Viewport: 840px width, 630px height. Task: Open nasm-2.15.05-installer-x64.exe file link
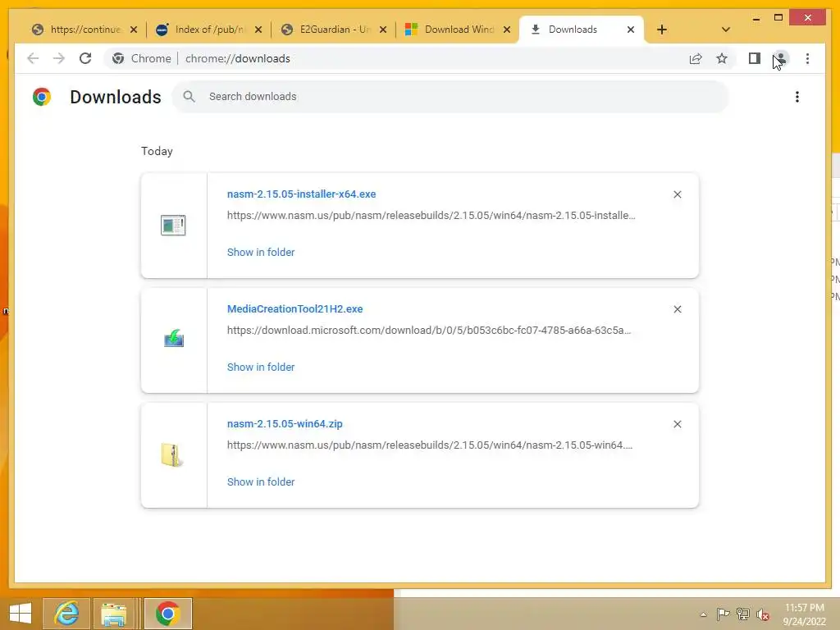(301, 194)
